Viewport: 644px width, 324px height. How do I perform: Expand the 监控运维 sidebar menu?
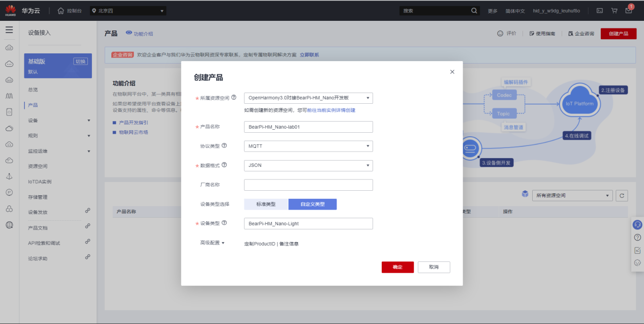point(59,151)
